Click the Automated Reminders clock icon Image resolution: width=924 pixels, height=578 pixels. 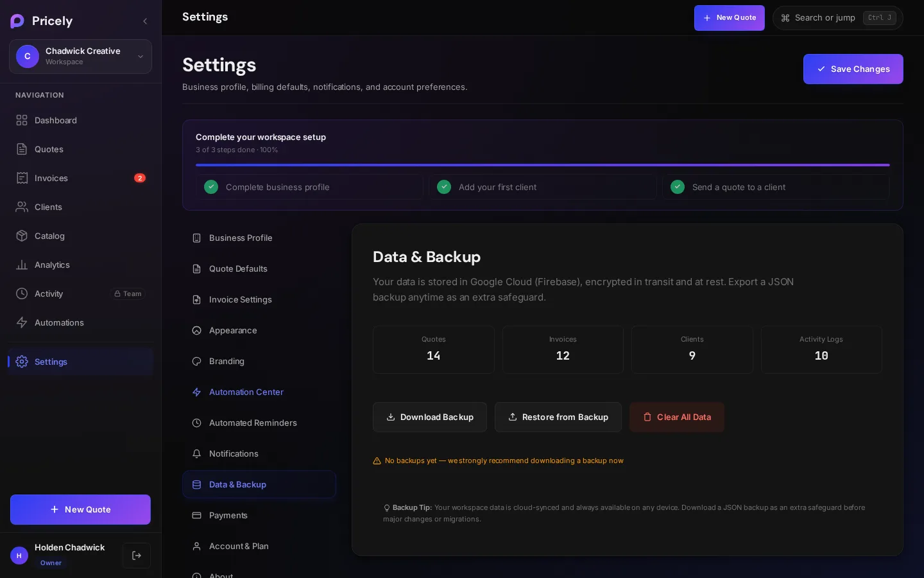tap(197, 423)
